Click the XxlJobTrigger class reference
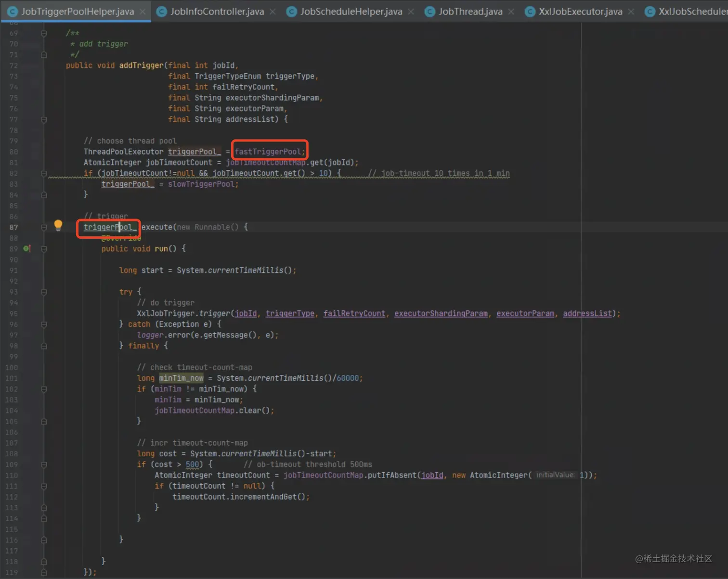Image resolution: width=728 pixels, height=579 pixels. click(166, 313)
